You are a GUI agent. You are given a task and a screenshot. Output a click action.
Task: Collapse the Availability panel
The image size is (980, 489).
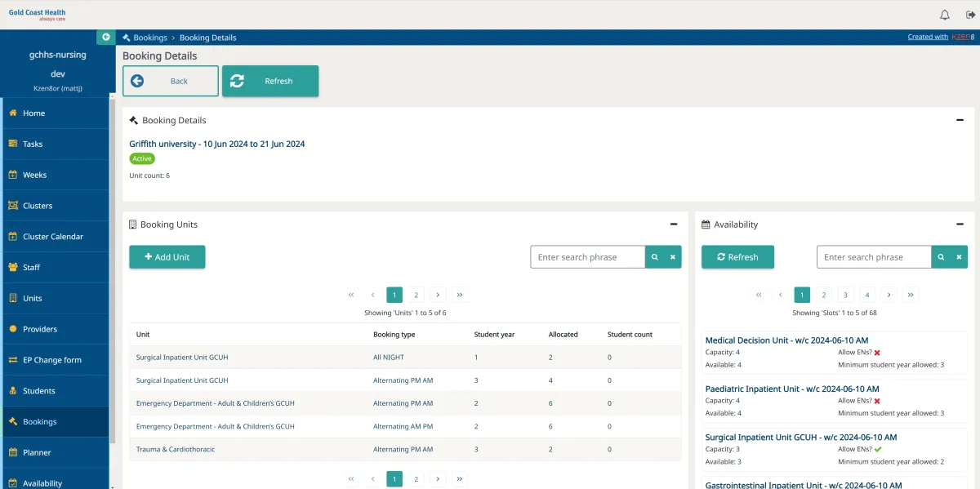pos(960,224)
